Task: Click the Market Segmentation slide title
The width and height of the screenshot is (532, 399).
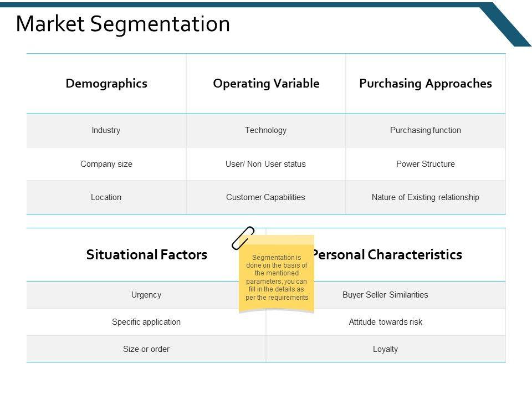Action: coord(123,24)
